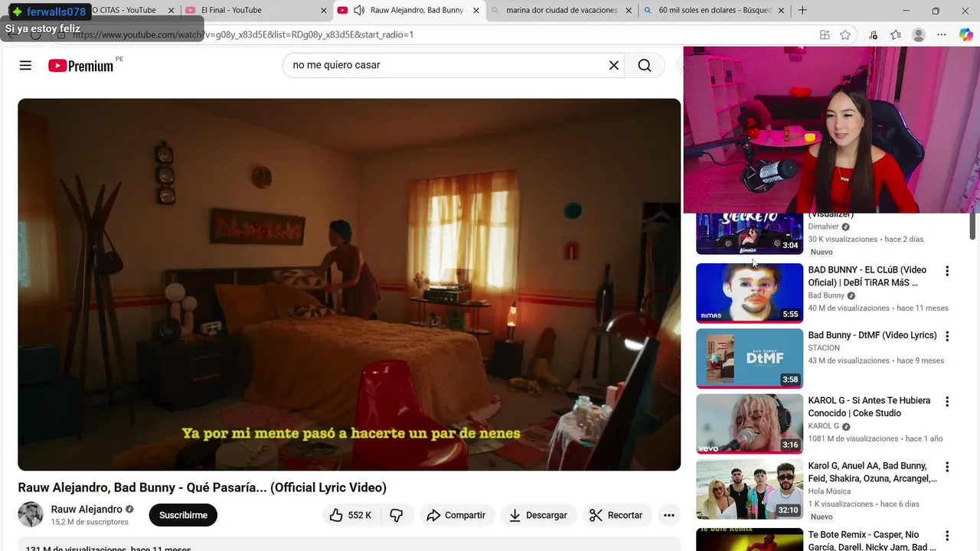
Task: Open options menu for KAROL G Coke Studio video
Action: tap(947, 402)
